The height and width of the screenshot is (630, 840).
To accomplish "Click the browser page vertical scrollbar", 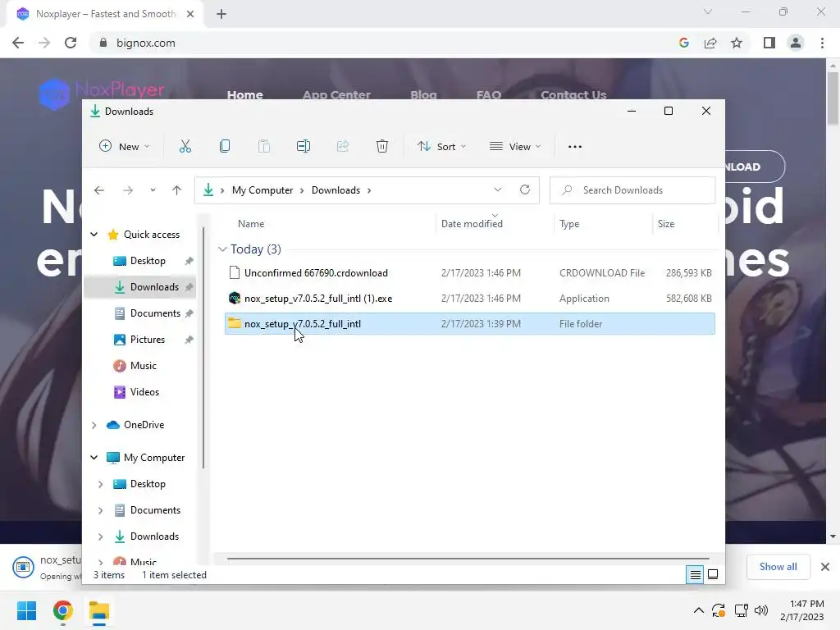I will pos(833,99).
